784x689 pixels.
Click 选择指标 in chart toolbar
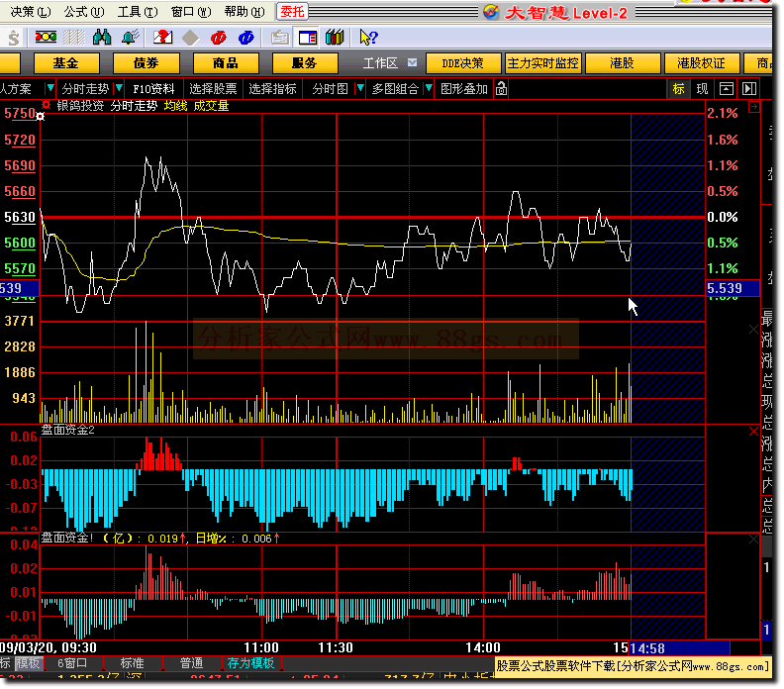point(272,89)
